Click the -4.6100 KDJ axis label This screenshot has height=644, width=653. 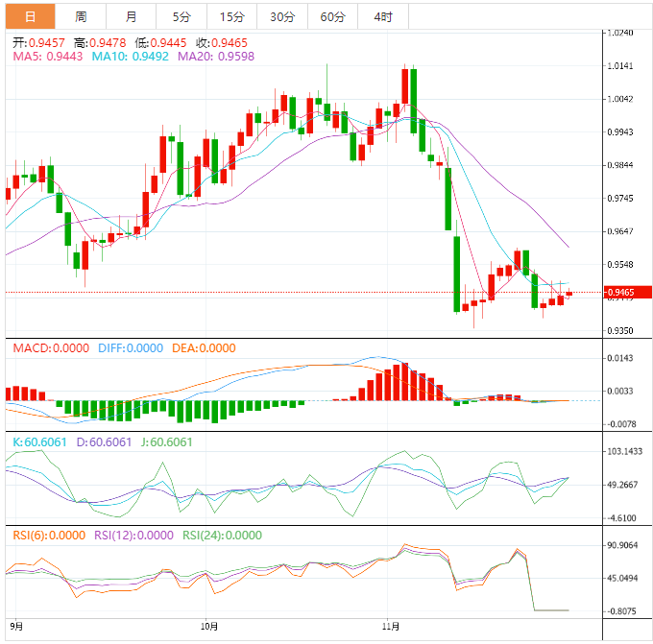click(621, 518)
